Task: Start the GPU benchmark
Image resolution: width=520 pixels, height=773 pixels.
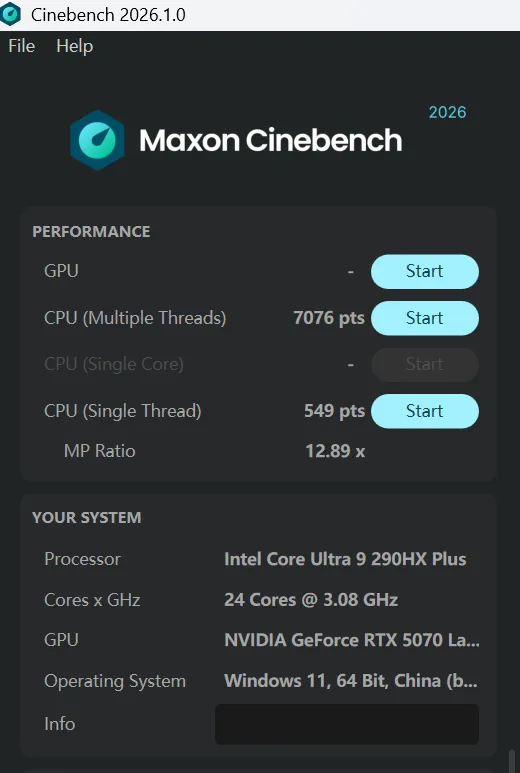Action: [424, 272]
